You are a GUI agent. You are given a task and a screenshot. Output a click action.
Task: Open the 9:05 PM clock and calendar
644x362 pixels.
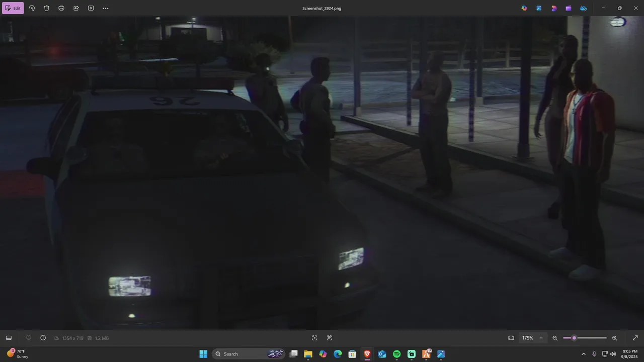(x=630, y=354)
